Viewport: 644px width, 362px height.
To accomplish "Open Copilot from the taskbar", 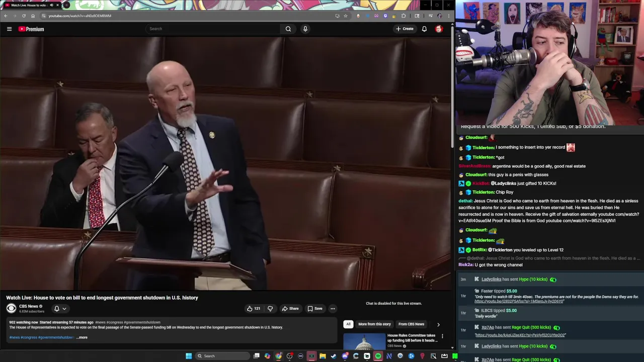I will [267, 356].
